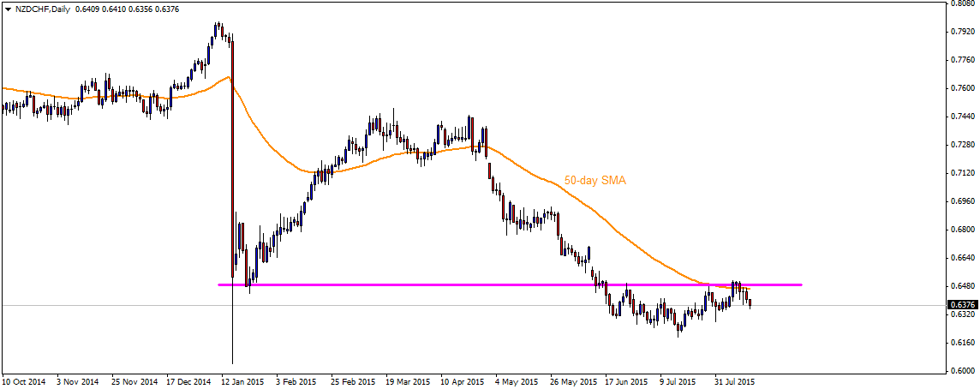
Task: Click the last red candle on the chart
Action: pyautogui.click(x=750, y=303)
